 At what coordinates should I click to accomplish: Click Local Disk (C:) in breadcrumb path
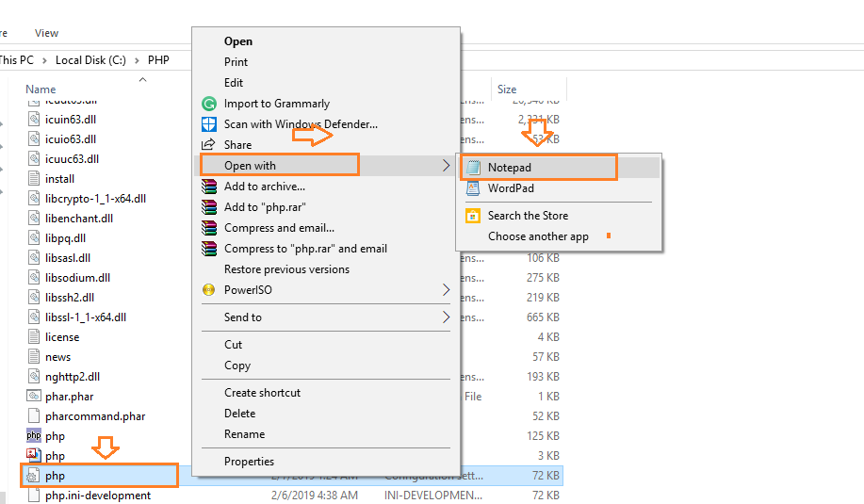(x=92, y=59)
